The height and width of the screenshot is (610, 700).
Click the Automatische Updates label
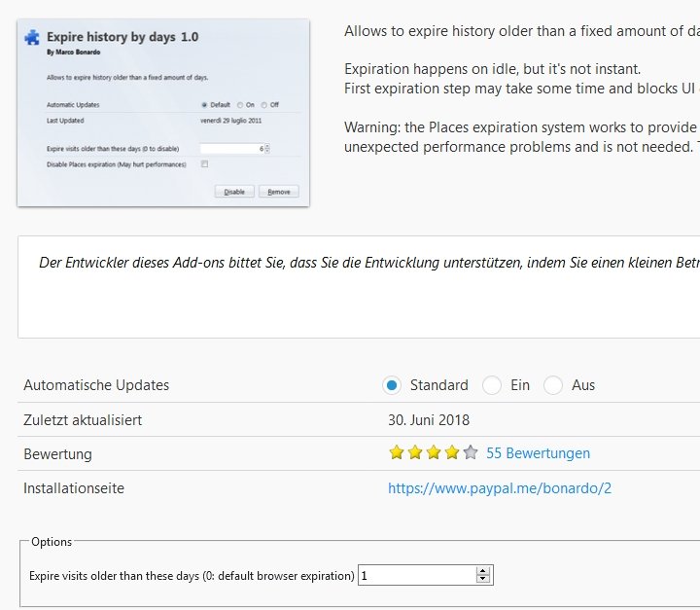tap(96, 385)
